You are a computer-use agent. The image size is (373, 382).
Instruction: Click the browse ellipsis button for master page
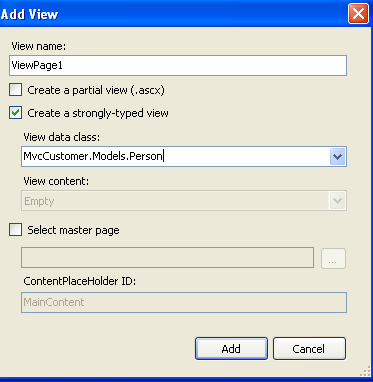(333, 258)
